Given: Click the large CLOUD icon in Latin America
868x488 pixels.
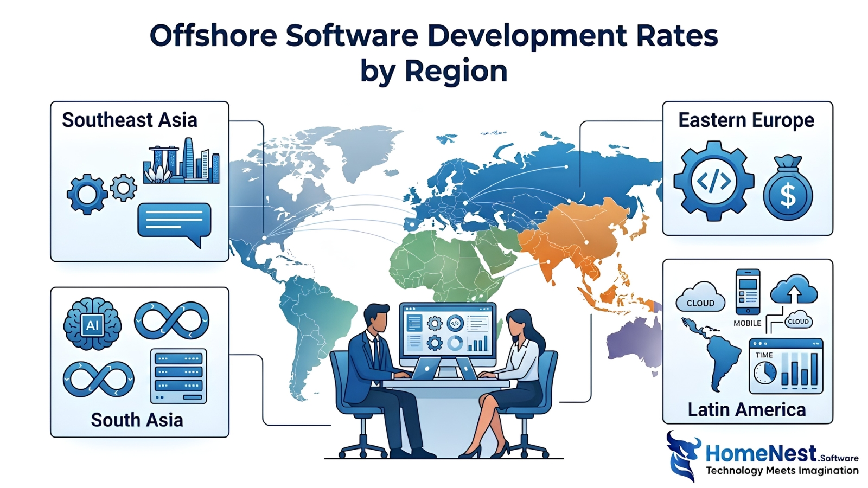Looking at the screenshot, I should coord(700,297).
